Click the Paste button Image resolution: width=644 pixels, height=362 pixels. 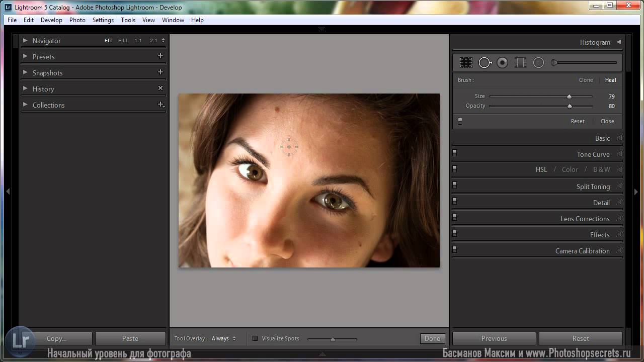point(130,338)
